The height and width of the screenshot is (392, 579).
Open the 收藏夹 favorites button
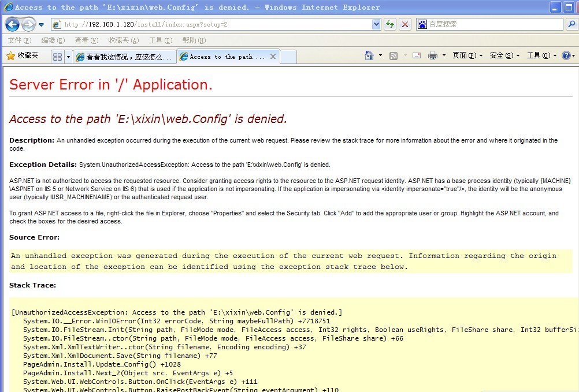(x=23, y=55)
